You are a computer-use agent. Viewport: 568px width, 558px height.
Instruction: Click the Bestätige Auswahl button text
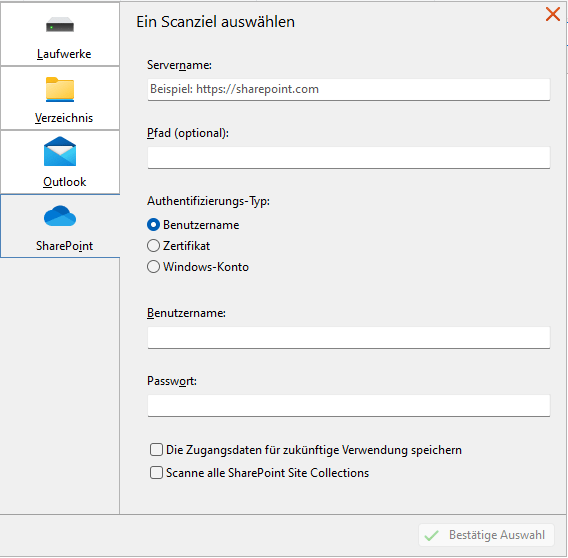tap(497, 535)
